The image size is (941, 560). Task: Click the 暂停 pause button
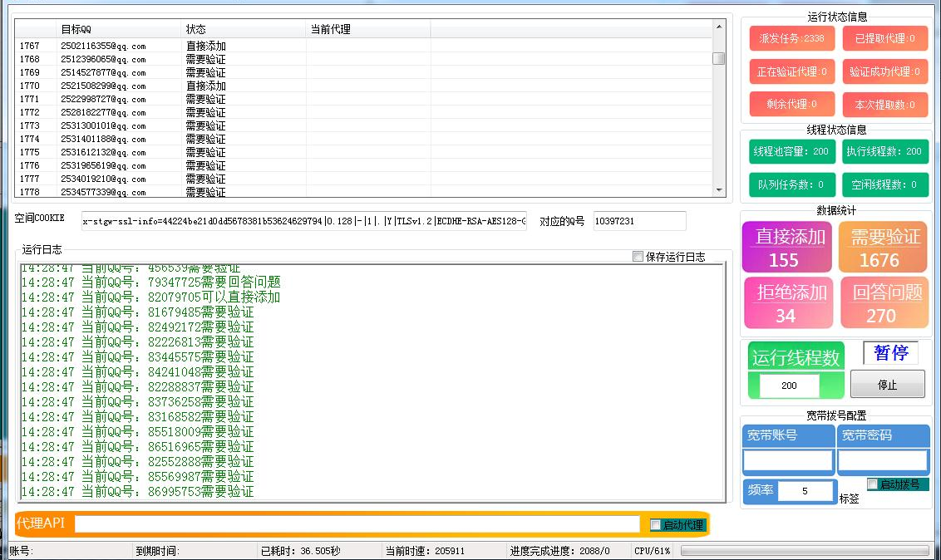coord(890,353)
